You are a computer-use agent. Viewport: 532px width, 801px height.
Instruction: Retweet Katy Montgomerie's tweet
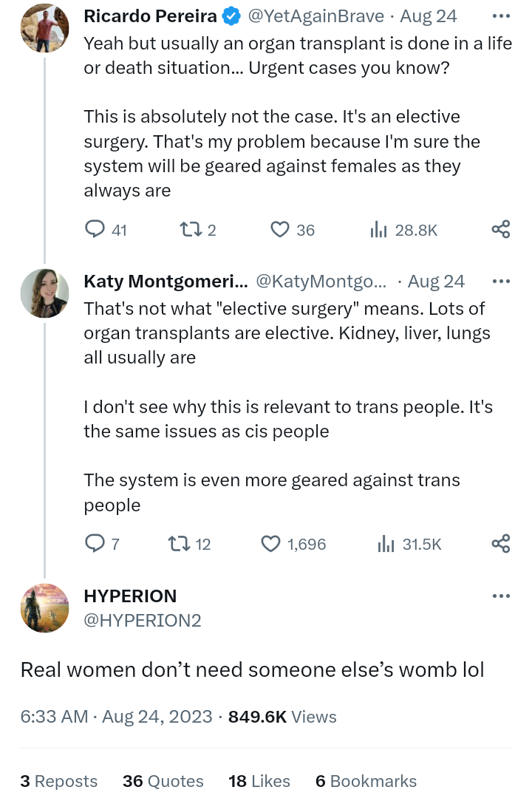(178, 545)
